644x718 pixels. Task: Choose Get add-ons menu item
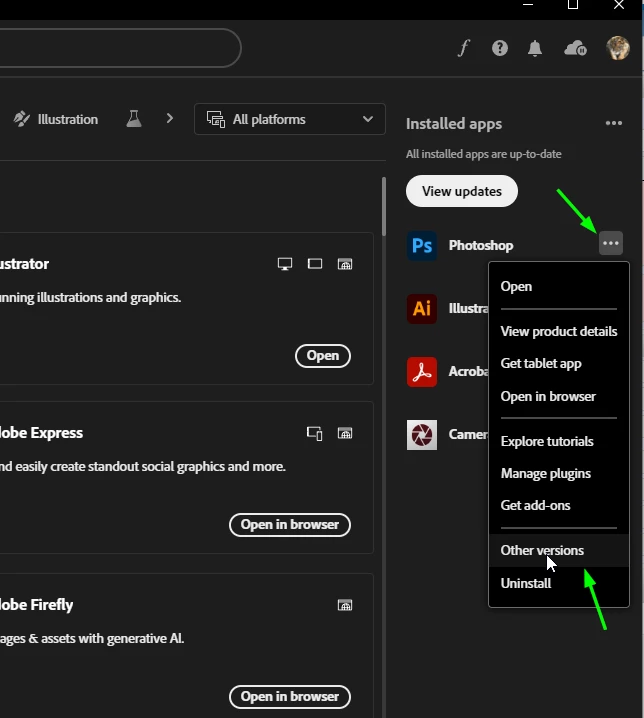[559, 506]
